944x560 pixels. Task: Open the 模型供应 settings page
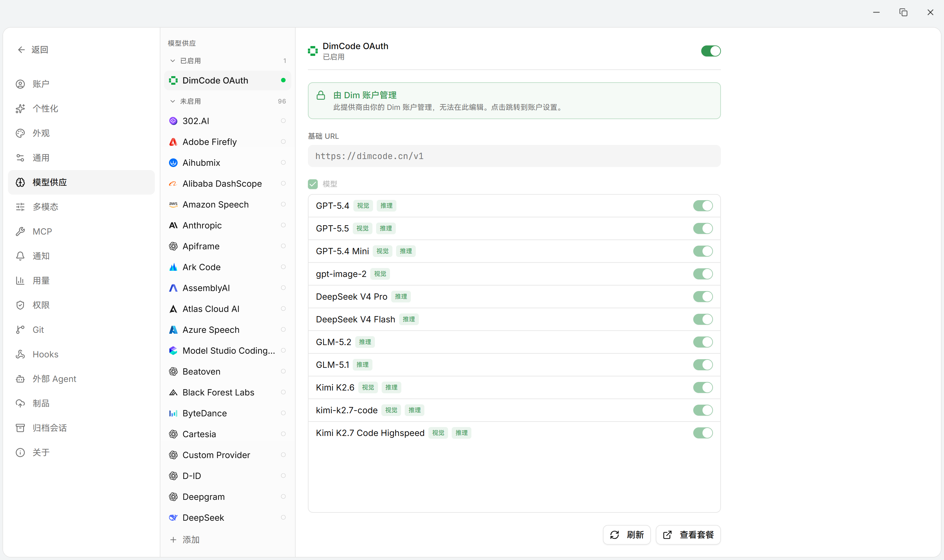[x=81, y=182]
